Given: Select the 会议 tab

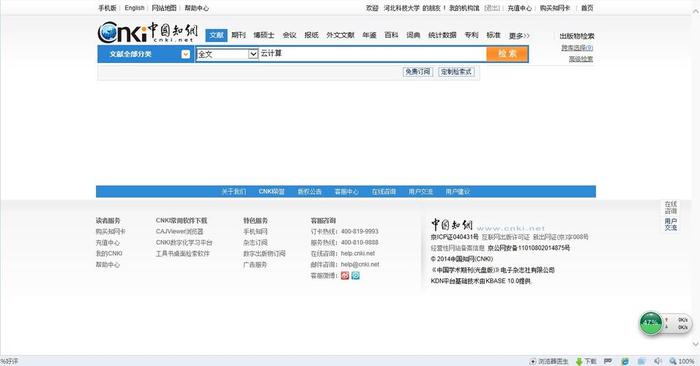Looking at the screenshot, I should click(289, 35).
